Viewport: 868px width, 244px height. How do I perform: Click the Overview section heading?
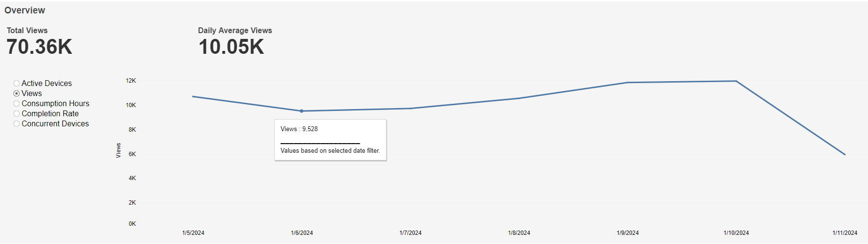tap(25, 11)
